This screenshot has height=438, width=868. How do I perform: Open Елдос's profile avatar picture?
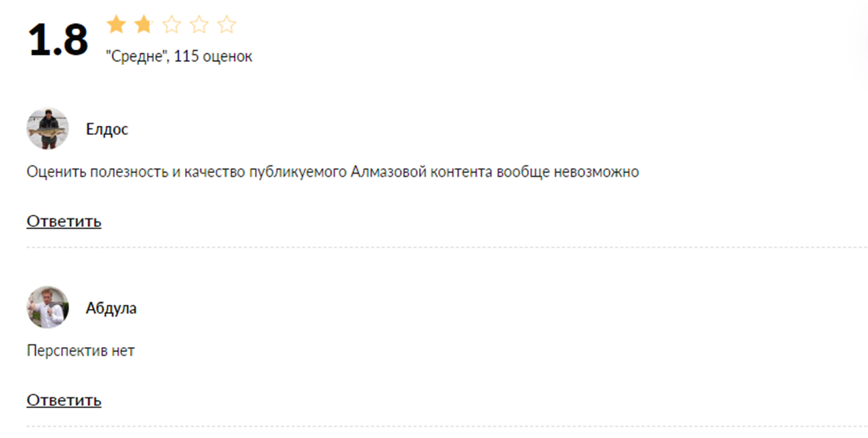47,129
